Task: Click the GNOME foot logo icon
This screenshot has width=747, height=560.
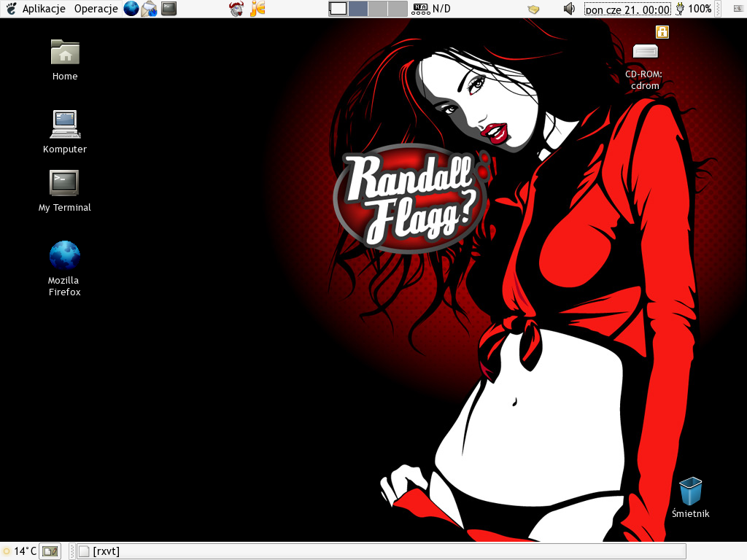Action: [x=11, y=9]
